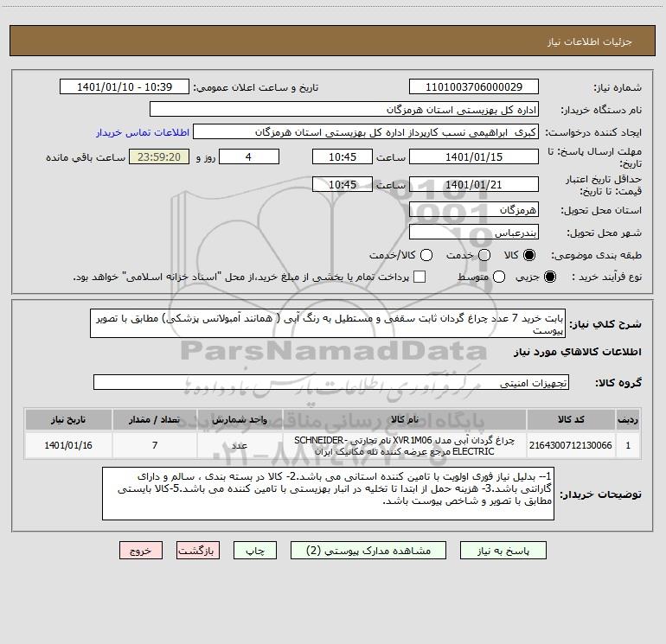Click the need number field 1101003706000029
This screenshot has height=644, width=666.
(x=474, y=86)
